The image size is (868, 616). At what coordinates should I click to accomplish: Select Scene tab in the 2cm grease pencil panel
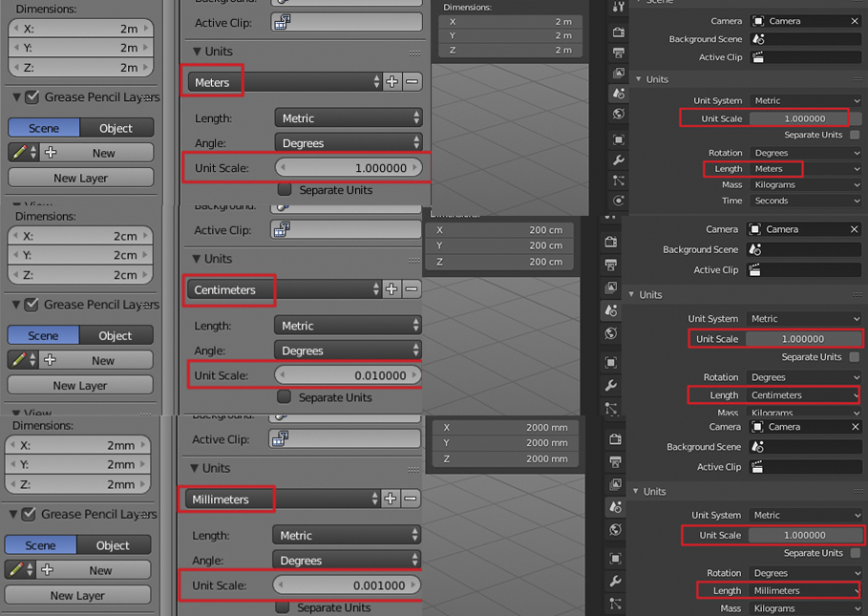[43, 335]
